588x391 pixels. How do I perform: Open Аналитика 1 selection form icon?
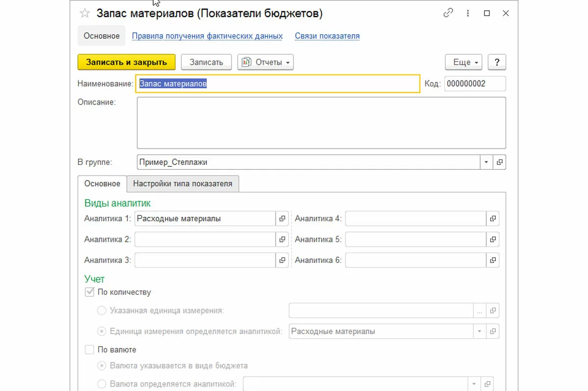point(282,219)
